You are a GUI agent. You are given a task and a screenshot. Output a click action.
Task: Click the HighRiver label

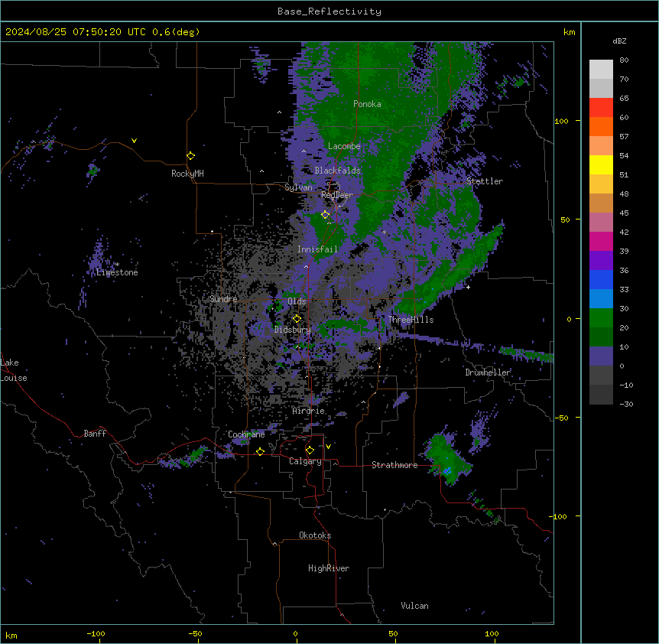(329, 568)
